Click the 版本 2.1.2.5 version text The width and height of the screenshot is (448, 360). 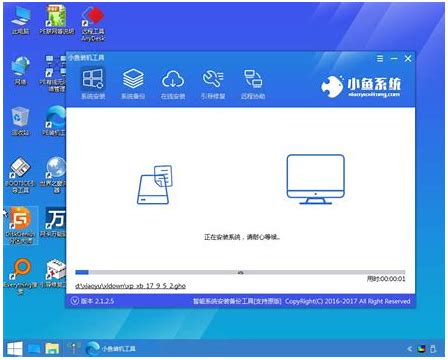pyautogui.click(x=97, y=301)
